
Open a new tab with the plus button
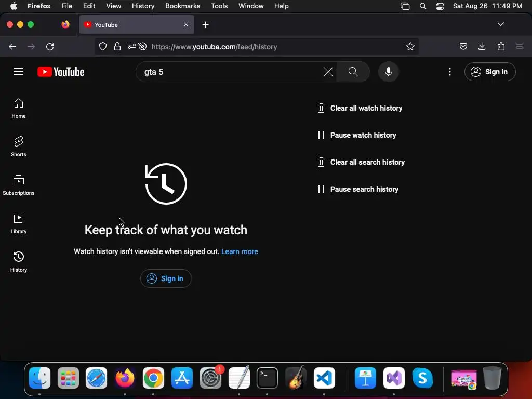click(x=205, y=25)
